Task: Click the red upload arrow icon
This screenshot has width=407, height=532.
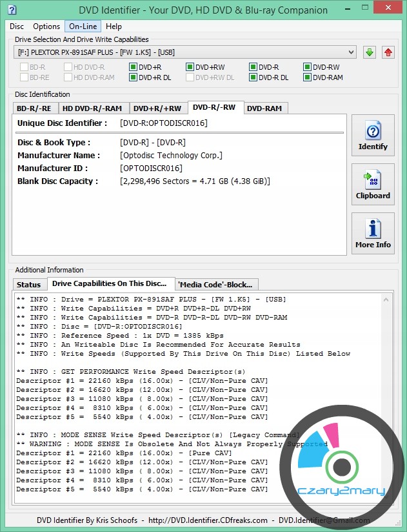Action: point(388,52)
